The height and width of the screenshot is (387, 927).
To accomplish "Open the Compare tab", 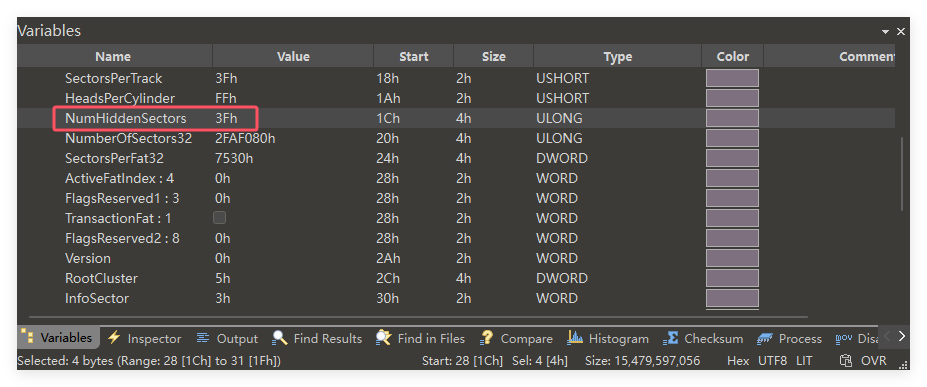I will coord(516,338).
